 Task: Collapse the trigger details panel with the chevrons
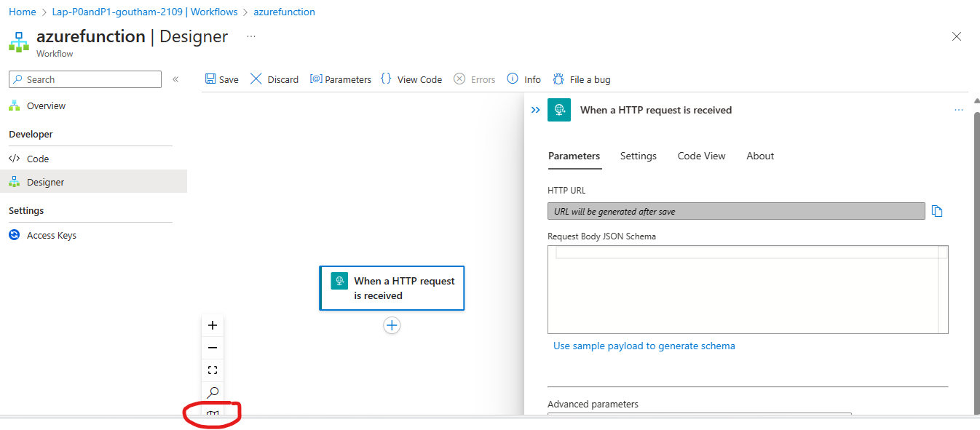[x=535, y=109]
